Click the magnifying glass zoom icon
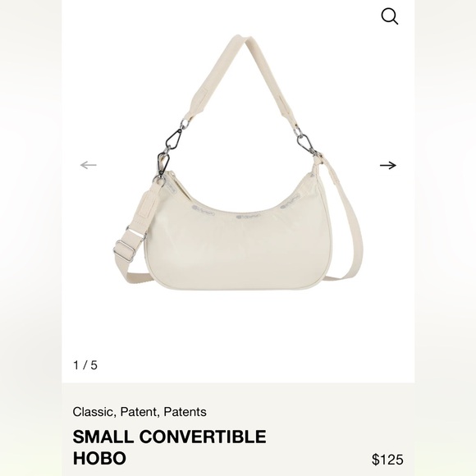This screenshot has height=476, width=476. pyautogui.click(x=390, y=16)
